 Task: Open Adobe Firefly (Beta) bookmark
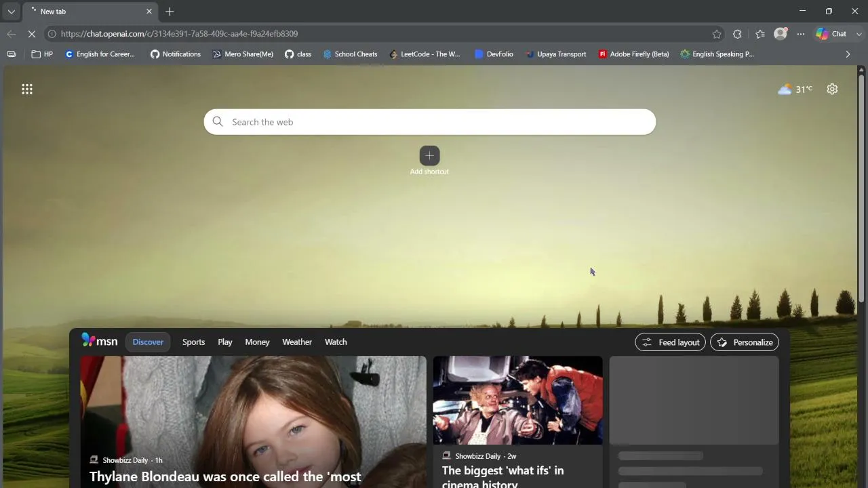pos(633,54)
